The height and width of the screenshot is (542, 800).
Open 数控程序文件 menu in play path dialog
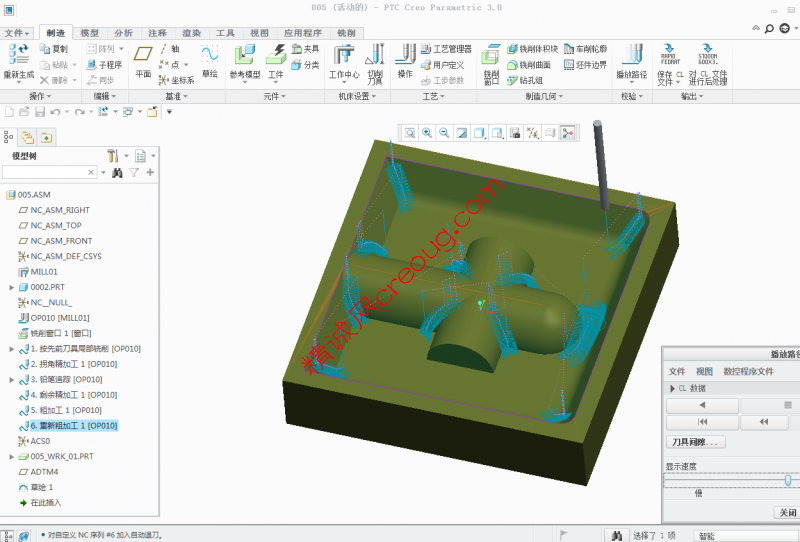748,372
